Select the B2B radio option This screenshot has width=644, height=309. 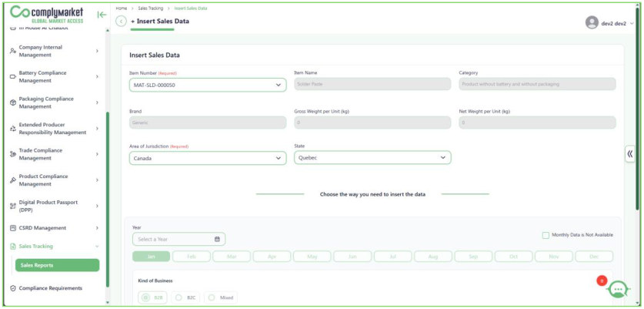click(x=145, y=297)
